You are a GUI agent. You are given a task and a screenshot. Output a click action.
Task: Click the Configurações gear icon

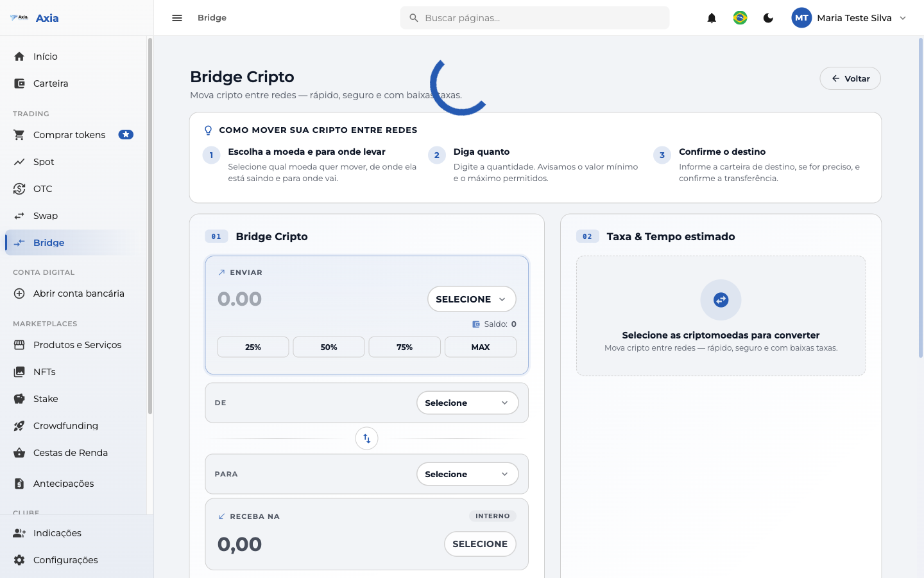(19, 560)
